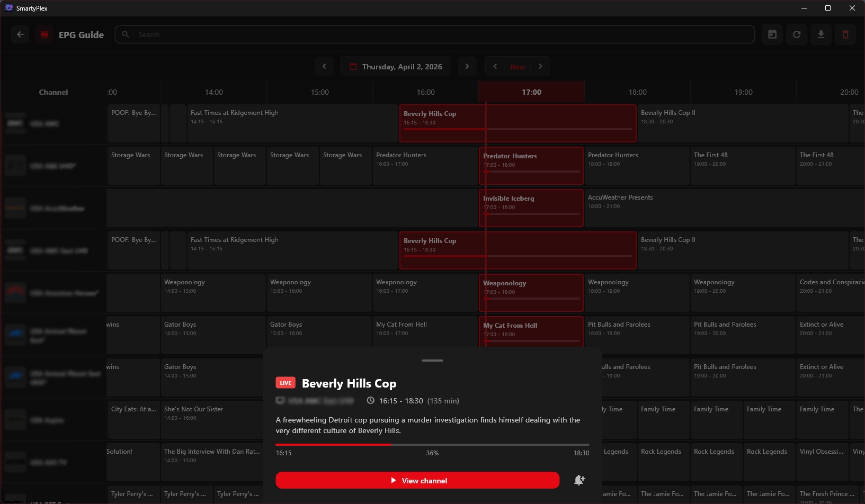Select Predator Hunters 16:00 - 17:00 program
865x504 pixels.
[425, 166]
